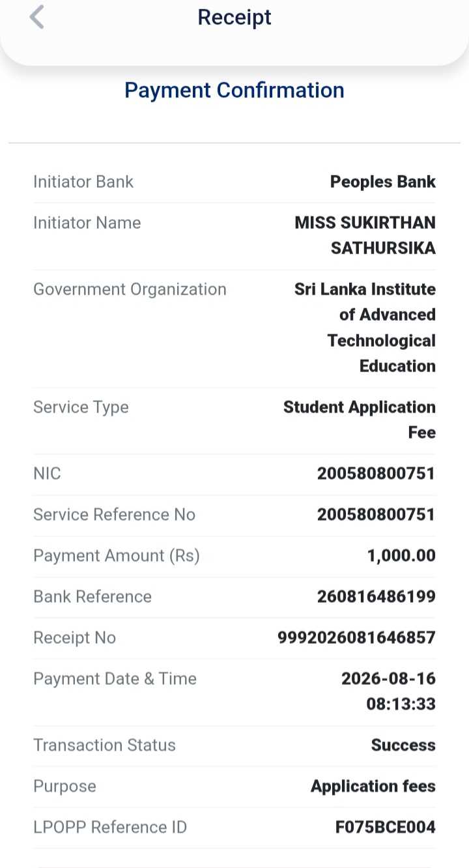
Task: Tap the back arrow icon
Action: 36,17
